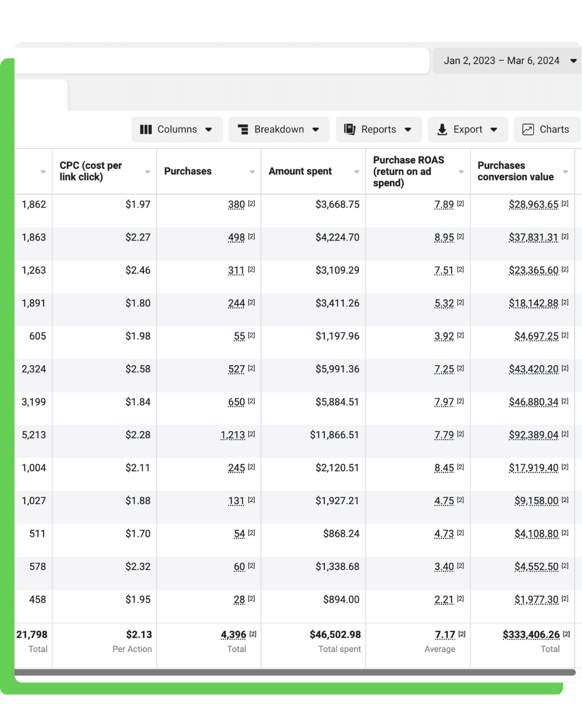Click the [2] footnote next to 650 purchases

pos(251,401)
